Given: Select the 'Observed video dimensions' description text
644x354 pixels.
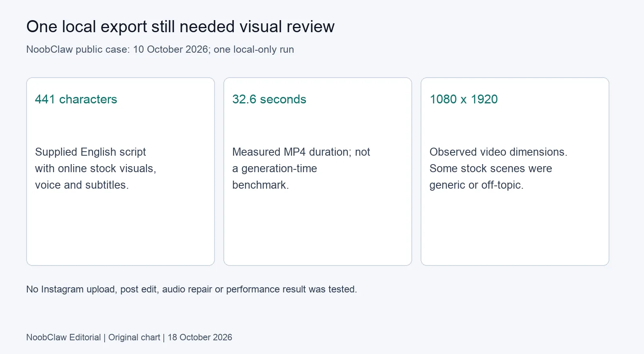Looking at the screenshot, I should click(x=498, y=169).
